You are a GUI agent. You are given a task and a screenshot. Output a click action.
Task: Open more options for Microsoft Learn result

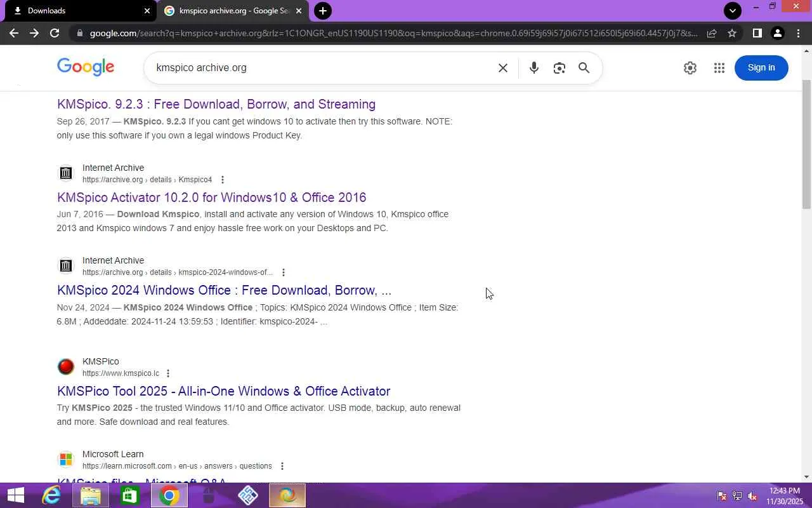click(282, 466)
